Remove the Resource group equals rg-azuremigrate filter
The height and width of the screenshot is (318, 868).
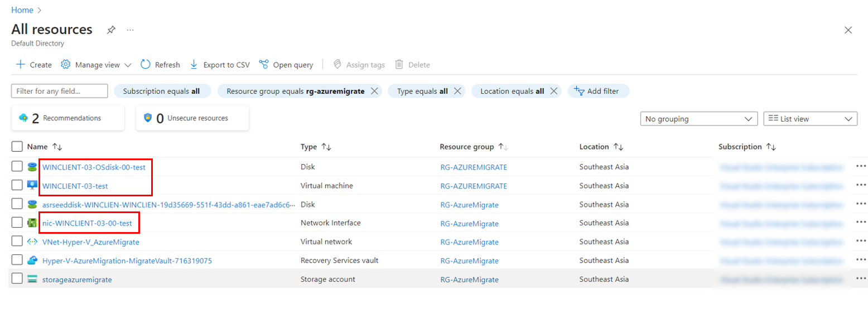click(x=374, y=91)
